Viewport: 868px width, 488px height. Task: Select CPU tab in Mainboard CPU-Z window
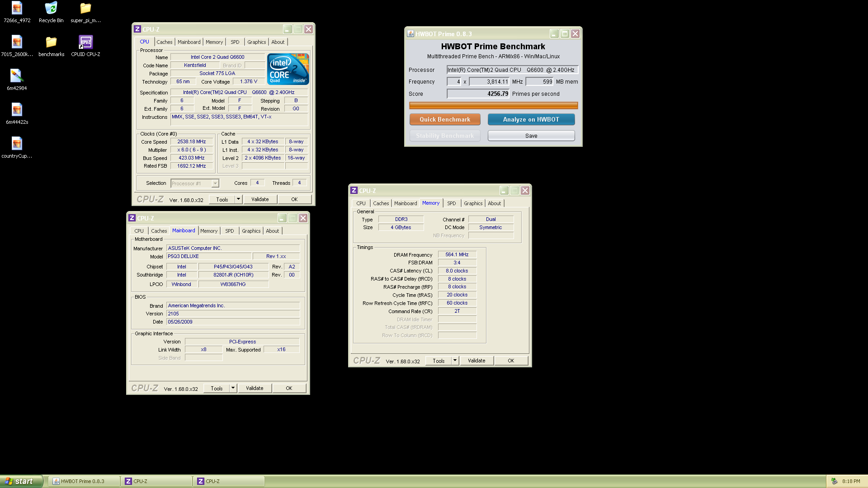(139, 231)
